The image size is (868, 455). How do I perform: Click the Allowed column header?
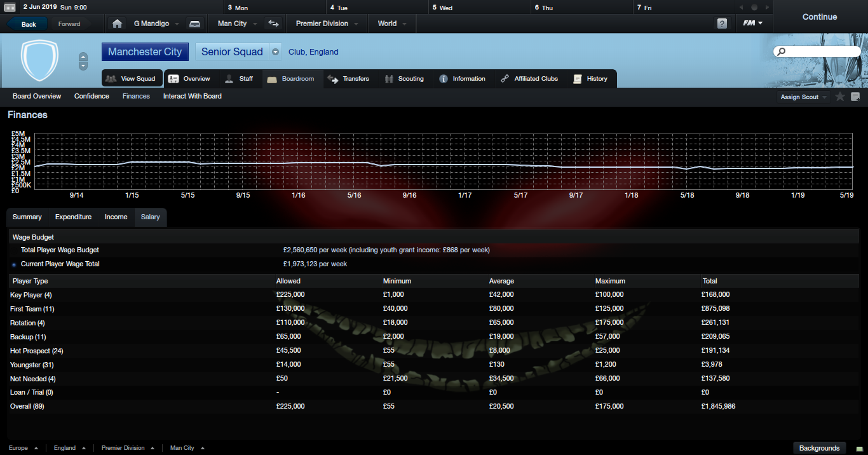[288, 281]
